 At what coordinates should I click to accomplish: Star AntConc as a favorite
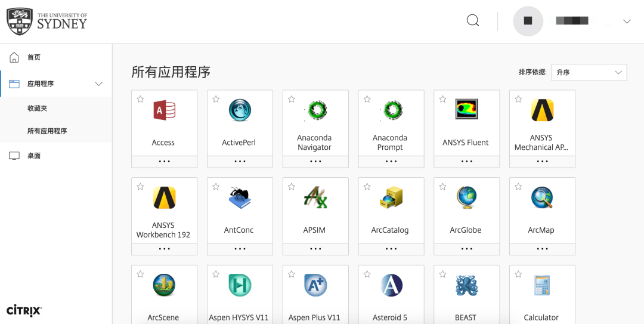[x=216, y=187]
